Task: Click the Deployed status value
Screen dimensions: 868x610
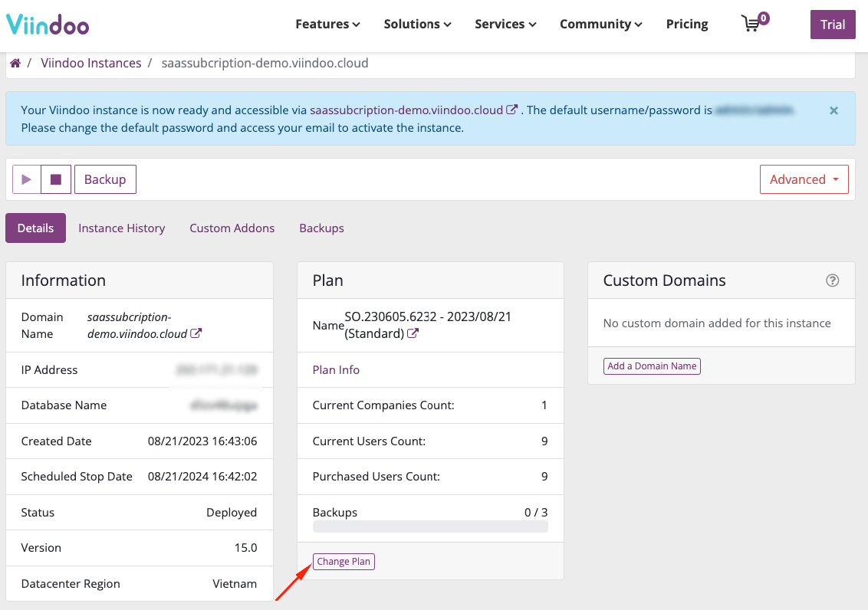Action: [x=232, y=513]
